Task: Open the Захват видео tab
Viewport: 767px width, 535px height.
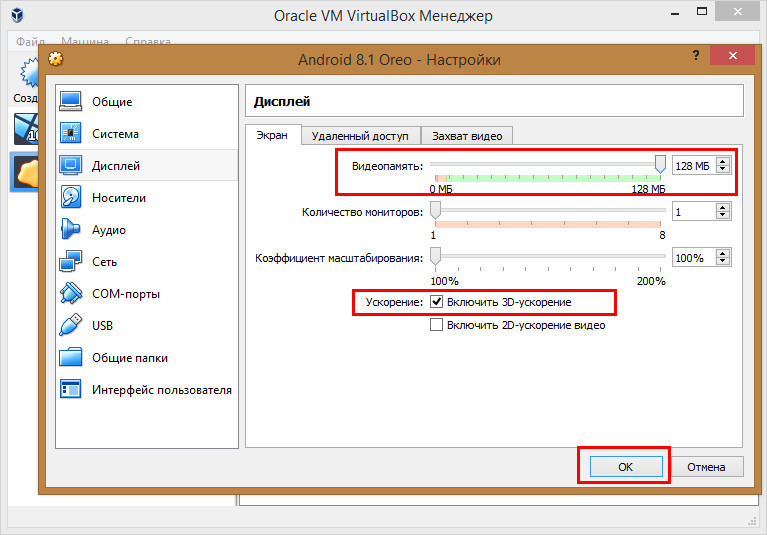Action: [467, 136]
